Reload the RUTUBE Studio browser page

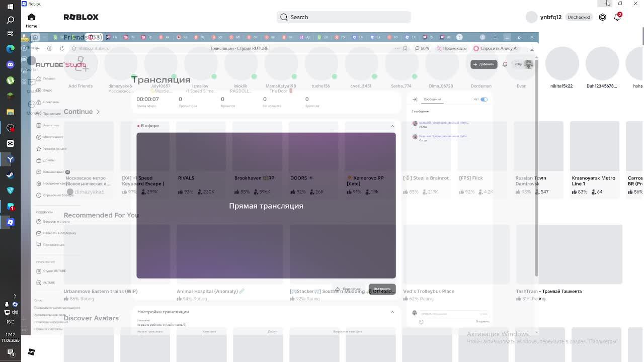click(62, 48)
